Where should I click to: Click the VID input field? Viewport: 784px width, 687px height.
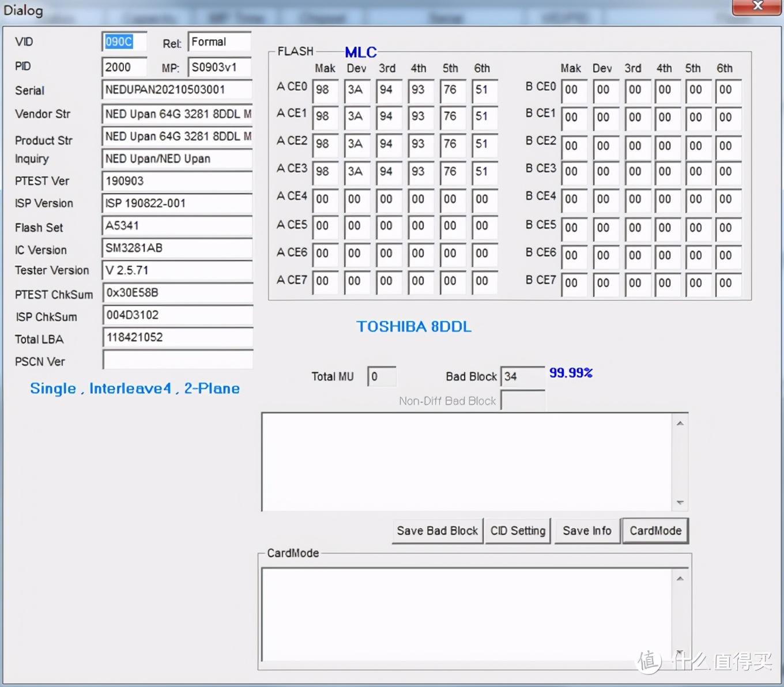[124, 42]
